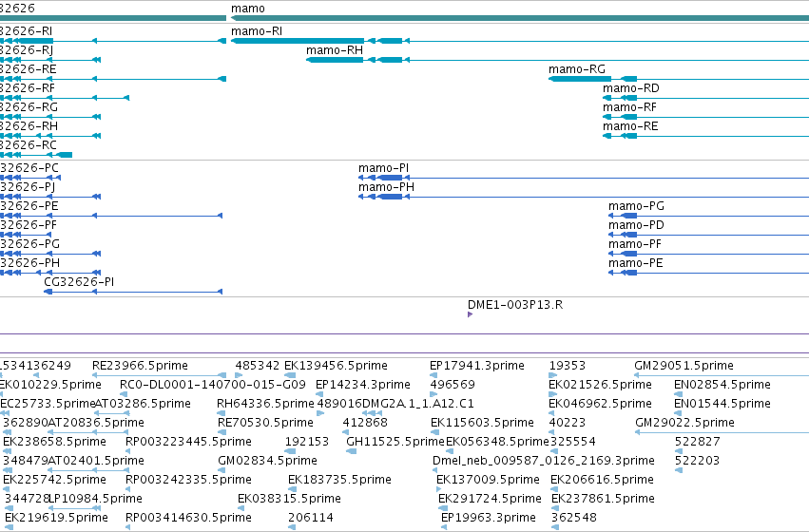The height and width of the screenshot is (532, 809).
Task: Select the RP003414630.5prime EST label
Action: (189, 518)
